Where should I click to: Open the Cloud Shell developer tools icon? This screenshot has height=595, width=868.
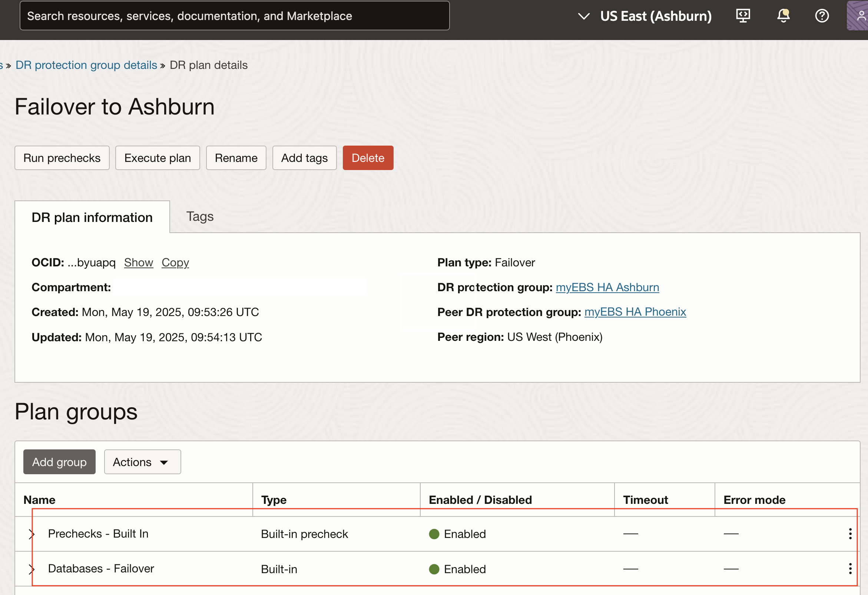(743, 16)
